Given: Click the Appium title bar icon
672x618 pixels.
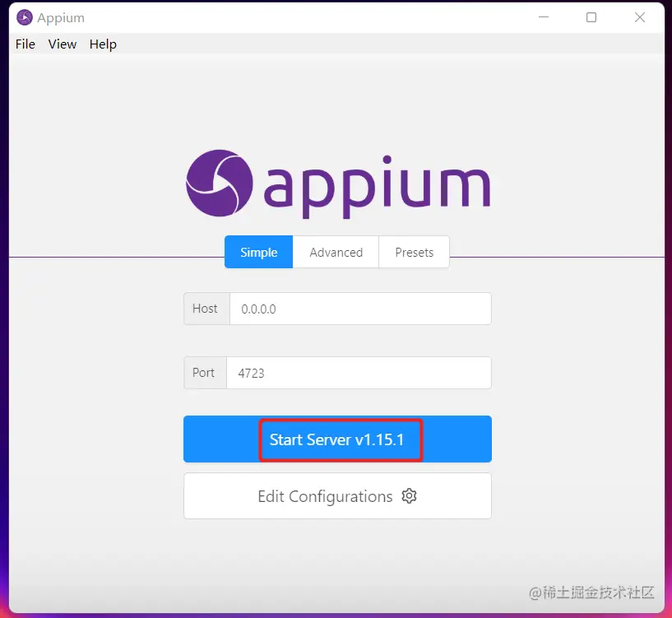Looking at the screenshot, I should tap(25, 17).
